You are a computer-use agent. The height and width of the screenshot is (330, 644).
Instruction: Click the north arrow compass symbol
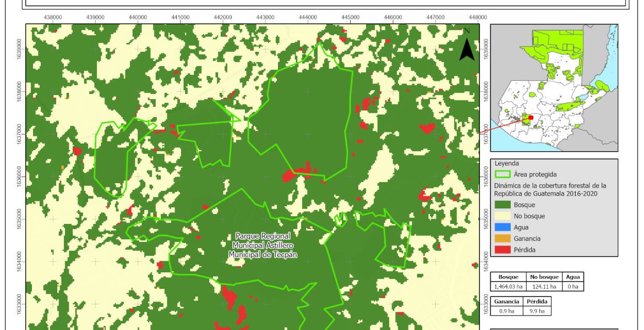pos(467,46)
